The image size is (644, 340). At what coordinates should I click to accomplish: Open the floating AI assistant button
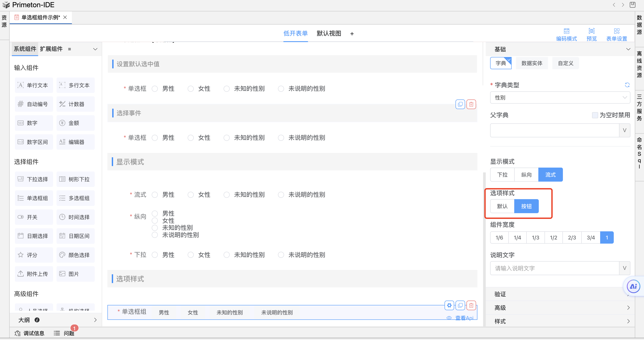click(633, 286)
